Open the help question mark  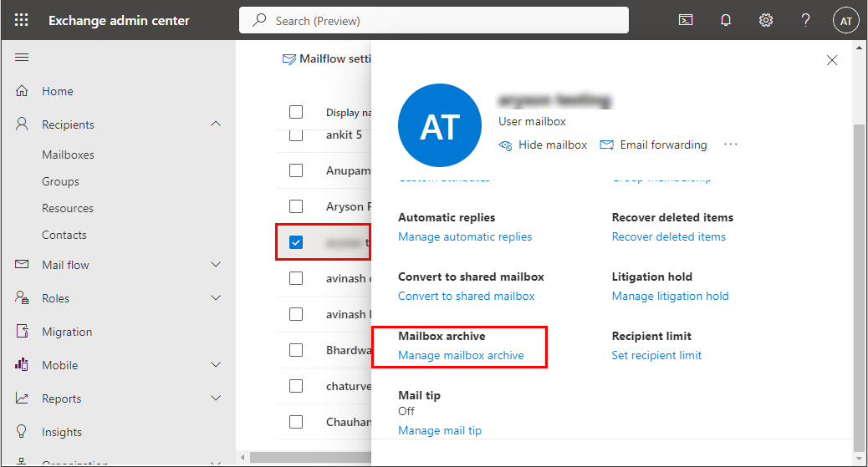[x=805, y=21]
